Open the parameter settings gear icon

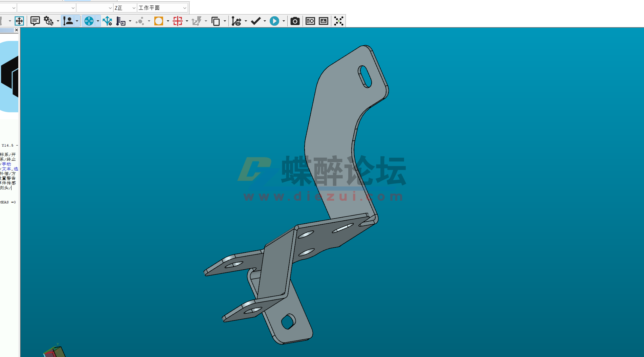[x=48, y=21]
